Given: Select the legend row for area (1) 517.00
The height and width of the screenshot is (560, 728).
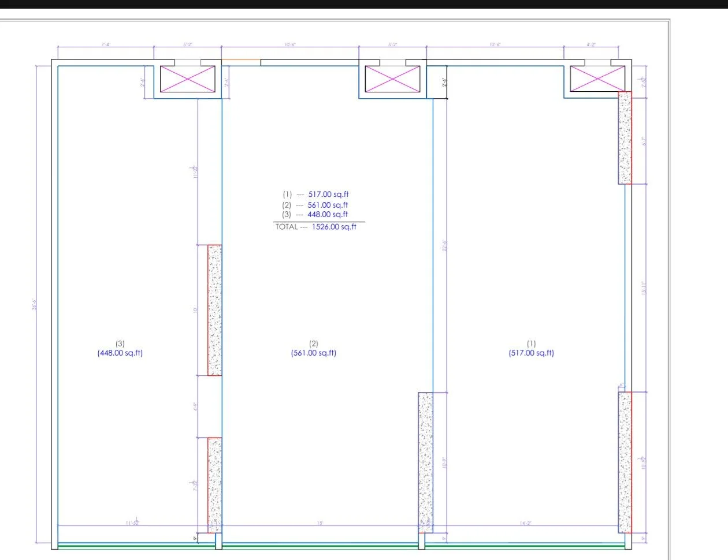Looking at the screenshot, I should click(315, 195).
